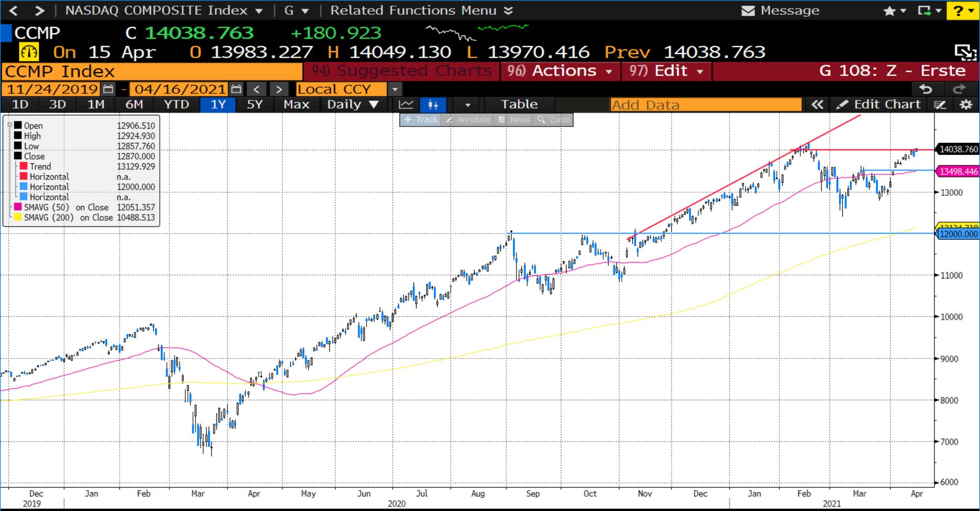Shift date range forward with right arrow

coord(279,89)
